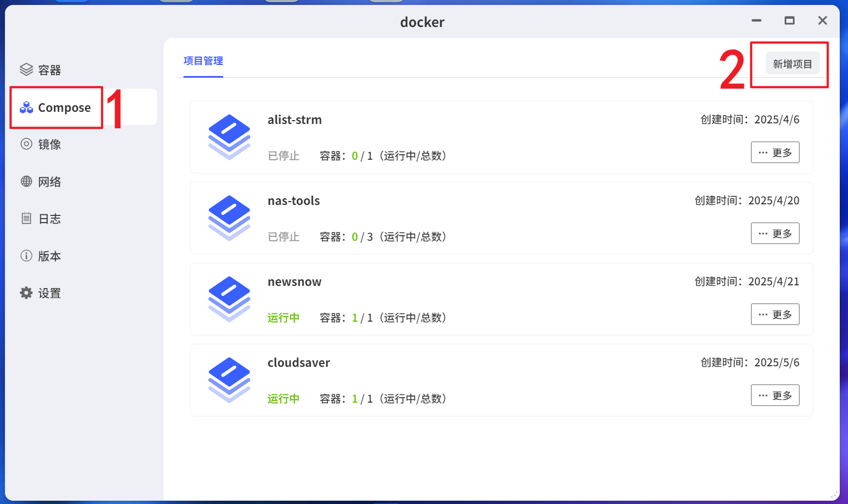Select the 容器 stacked layers icon

click(25, 69)
